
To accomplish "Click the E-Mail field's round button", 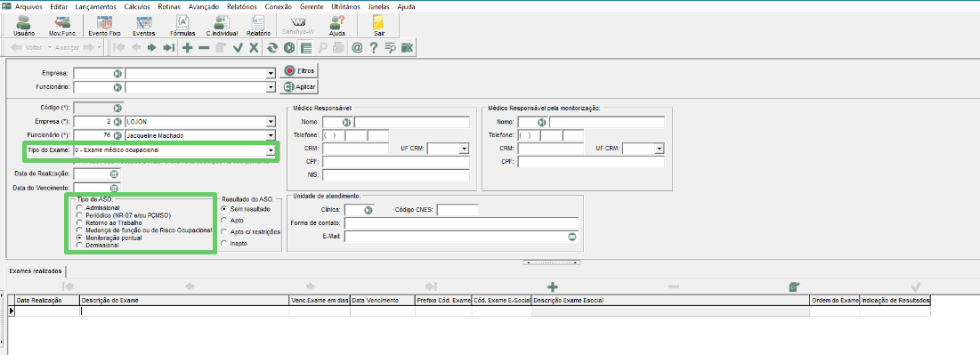I will [571, 237].
